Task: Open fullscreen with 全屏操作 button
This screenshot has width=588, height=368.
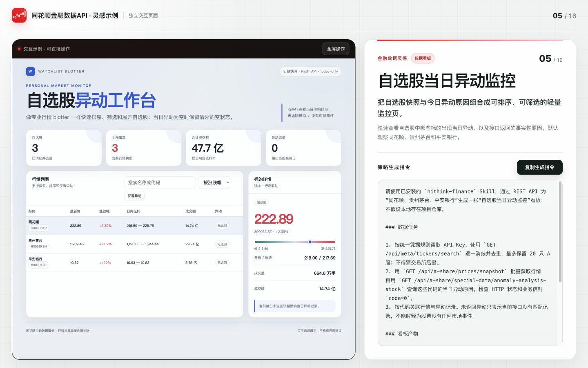Action: click(336, 49)
